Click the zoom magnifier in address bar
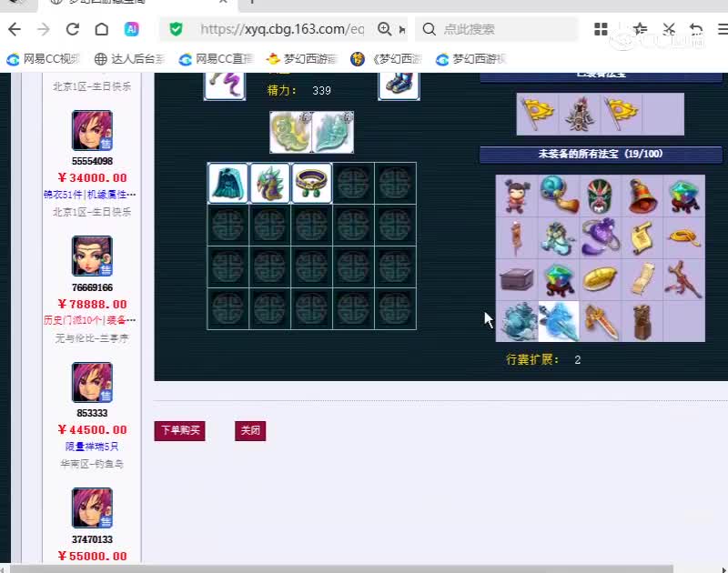 [x=384, y=29]
